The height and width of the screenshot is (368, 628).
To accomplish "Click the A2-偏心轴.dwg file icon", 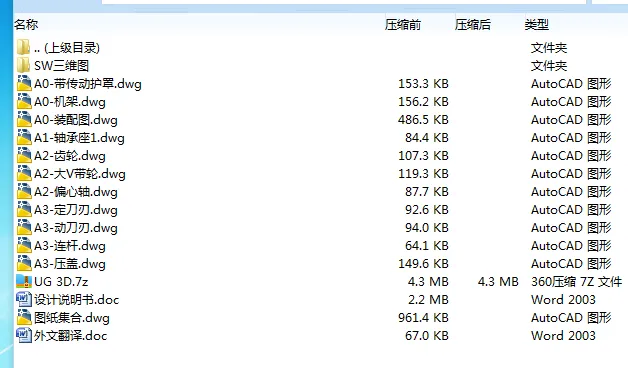I will click(x=24, y=192).
